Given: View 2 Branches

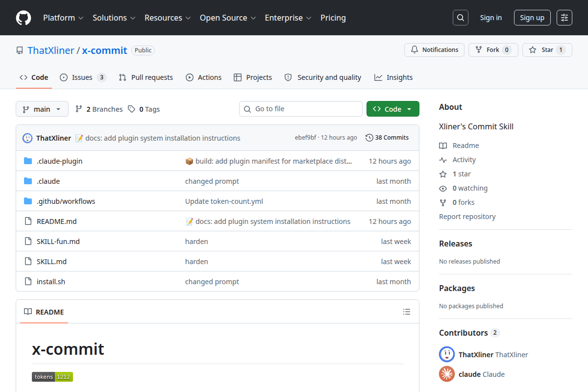Looking at the screenshot, I should pyautogui.click(x=99, y=109).
